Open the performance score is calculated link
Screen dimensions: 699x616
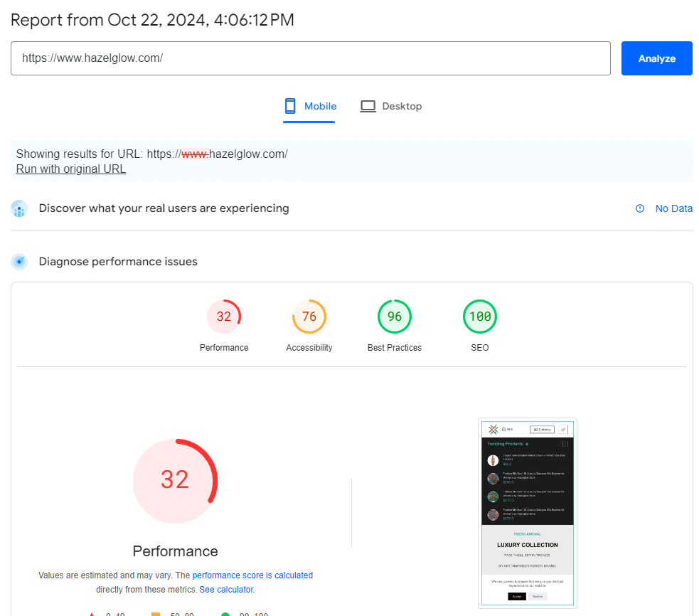pos(252,575)
